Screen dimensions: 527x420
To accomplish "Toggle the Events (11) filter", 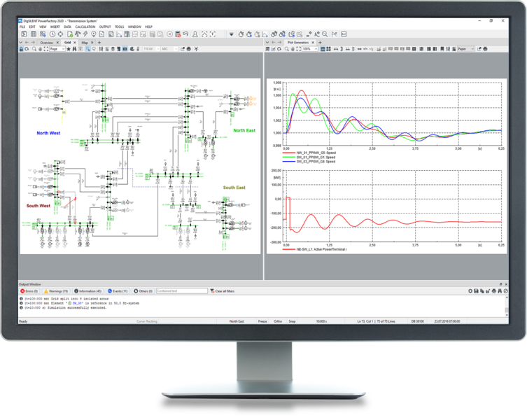I will click(x=118, y=291).
